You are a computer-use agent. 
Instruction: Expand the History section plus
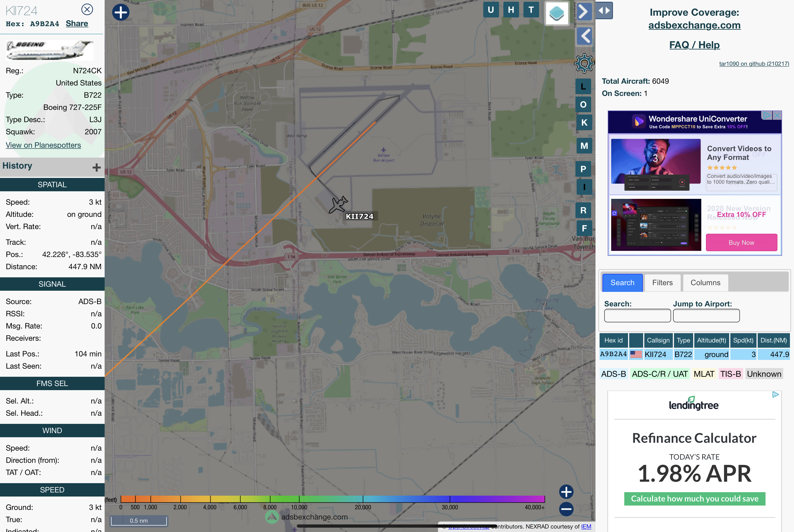[x=96, y=167]
